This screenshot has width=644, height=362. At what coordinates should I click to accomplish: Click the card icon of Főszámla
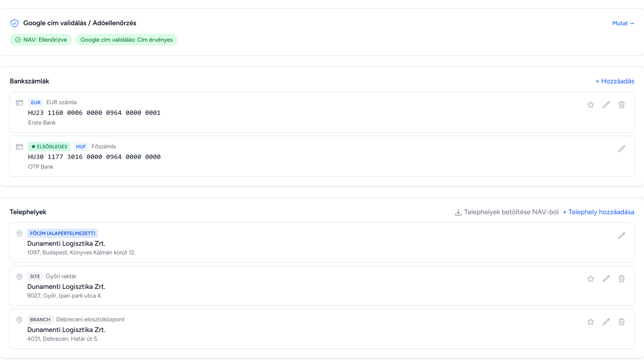point(19,147)
